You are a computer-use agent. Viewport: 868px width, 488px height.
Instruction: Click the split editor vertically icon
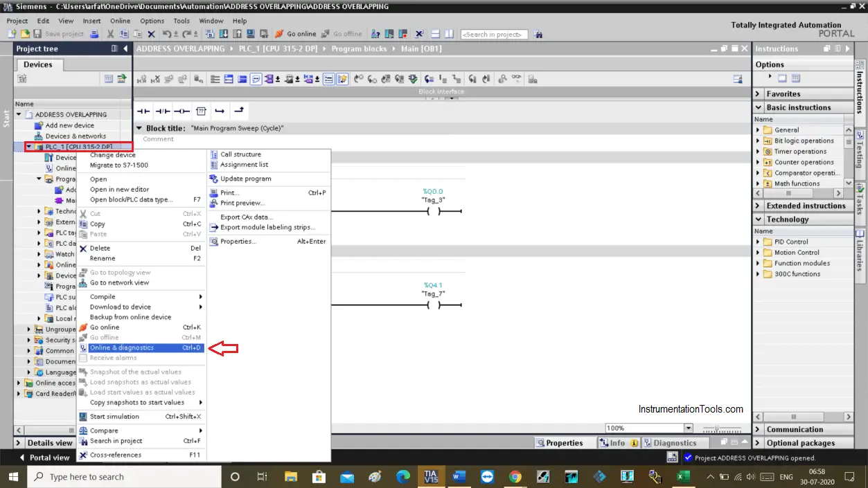click(449, 34)
